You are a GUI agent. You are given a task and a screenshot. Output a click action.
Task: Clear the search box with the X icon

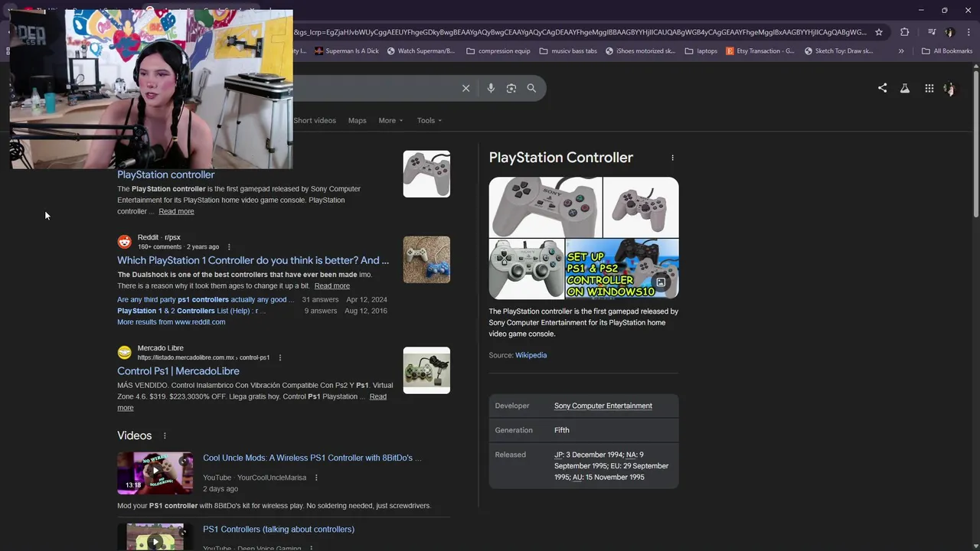tap(465, 88)
